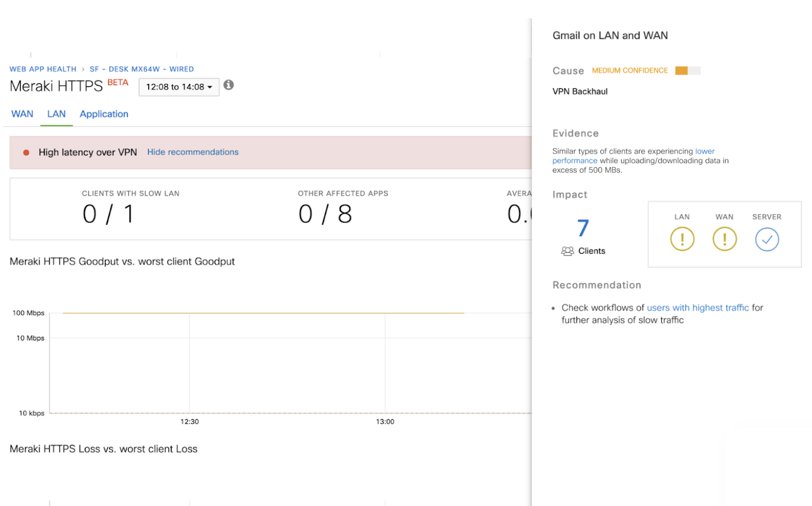Click the MEDIUM CONFIDENCE label
Image resolution: width=812 pixels, height=506 pixels.
tap(630, 70)
